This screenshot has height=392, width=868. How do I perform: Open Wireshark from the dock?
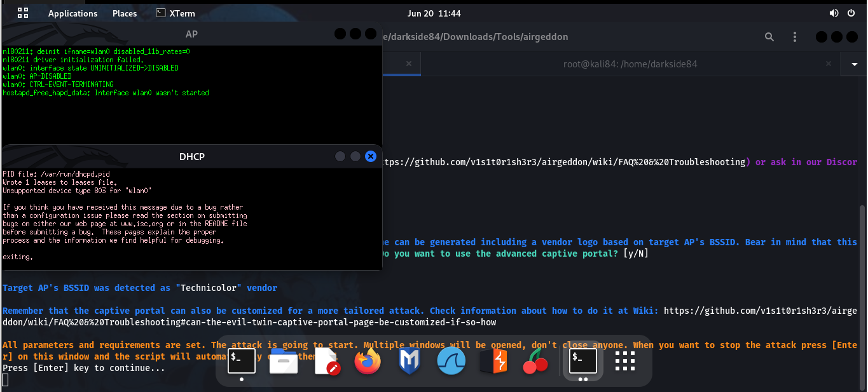pos(451,360)
